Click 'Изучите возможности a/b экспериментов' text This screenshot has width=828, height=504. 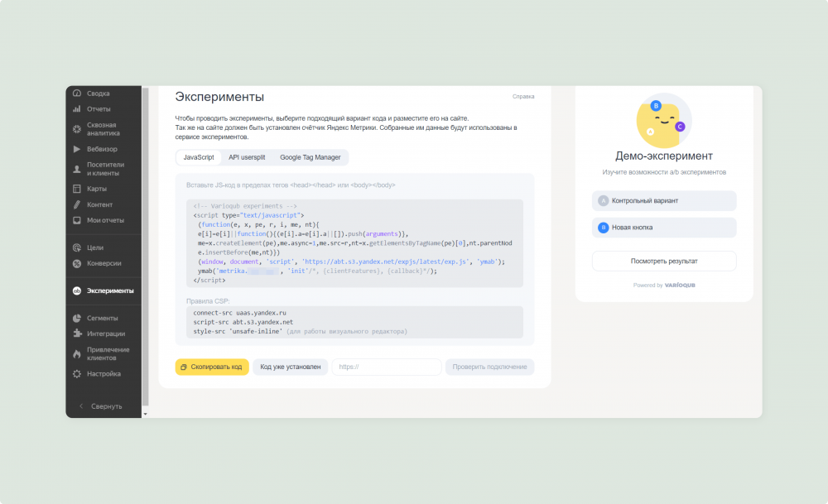[664, 172]
